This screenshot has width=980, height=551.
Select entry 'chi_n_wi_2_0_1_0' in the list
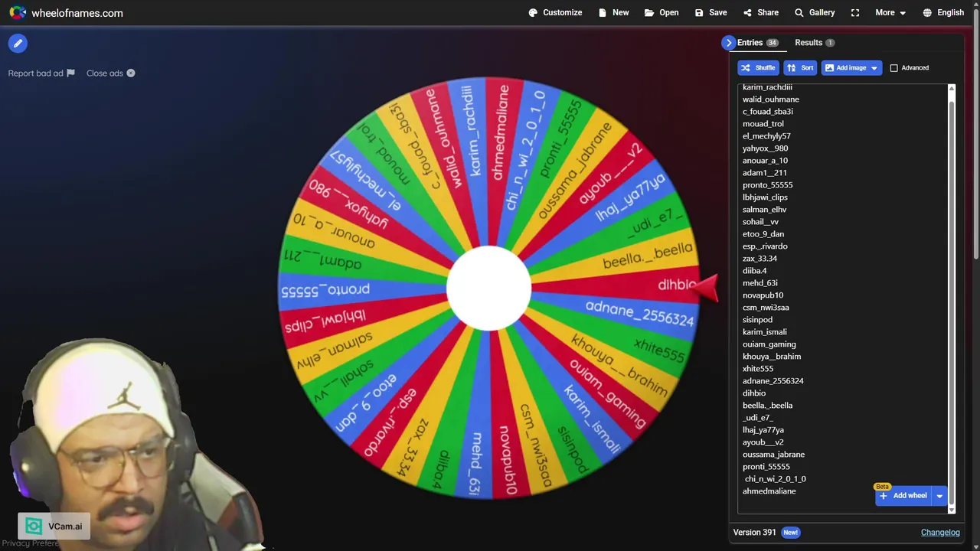775,479
